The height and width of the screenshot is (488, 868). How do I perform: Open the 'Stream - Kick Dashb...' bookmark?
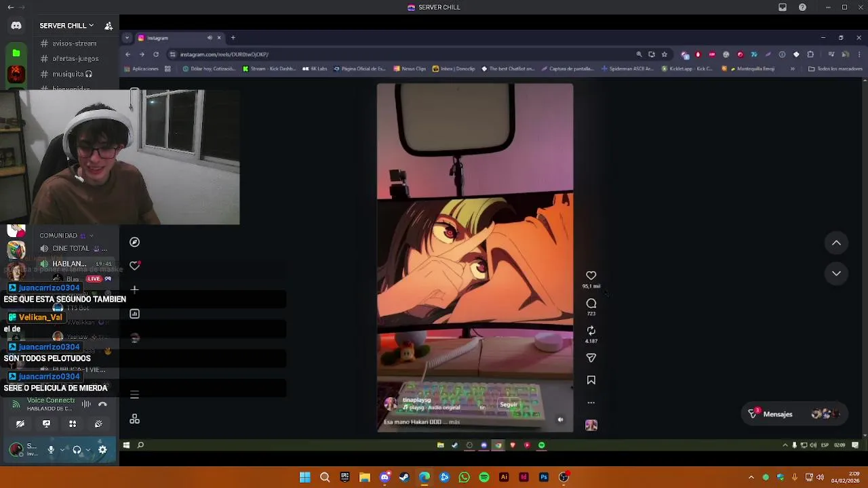(269, 68)
